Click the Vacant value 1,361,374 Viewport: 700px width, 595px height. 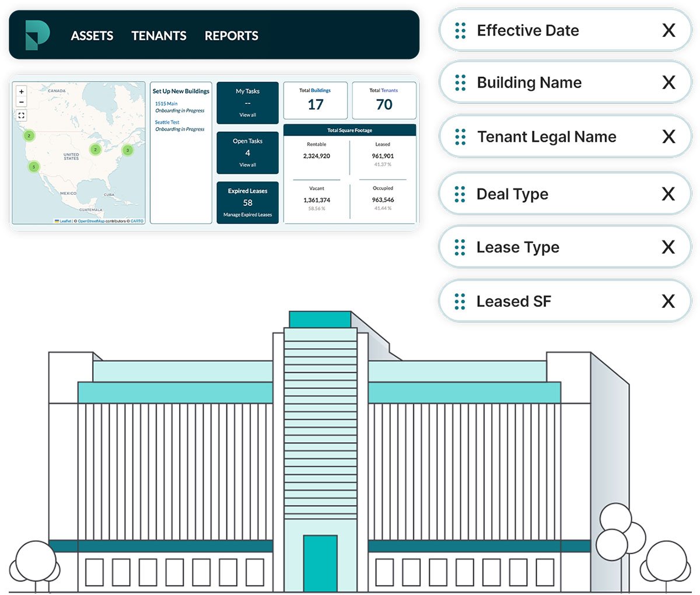pyautogui.click(x=317, y=200)
